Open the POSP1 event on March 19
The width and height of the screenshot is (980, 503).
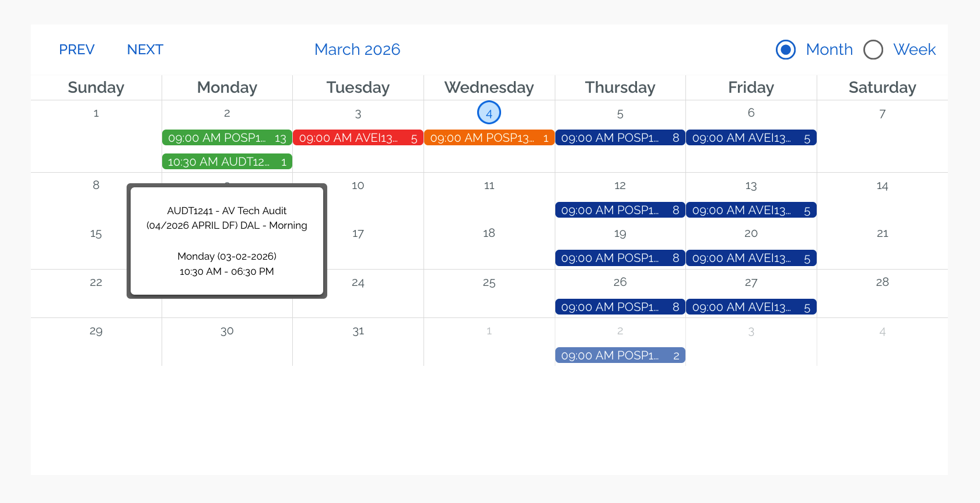click(620, 257)
